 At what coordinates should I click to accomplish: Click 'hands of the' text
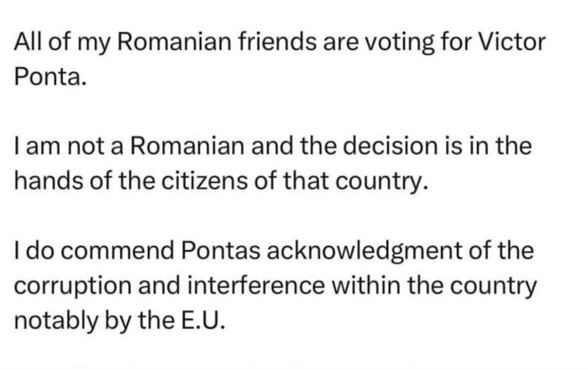(x=84, y=181)
